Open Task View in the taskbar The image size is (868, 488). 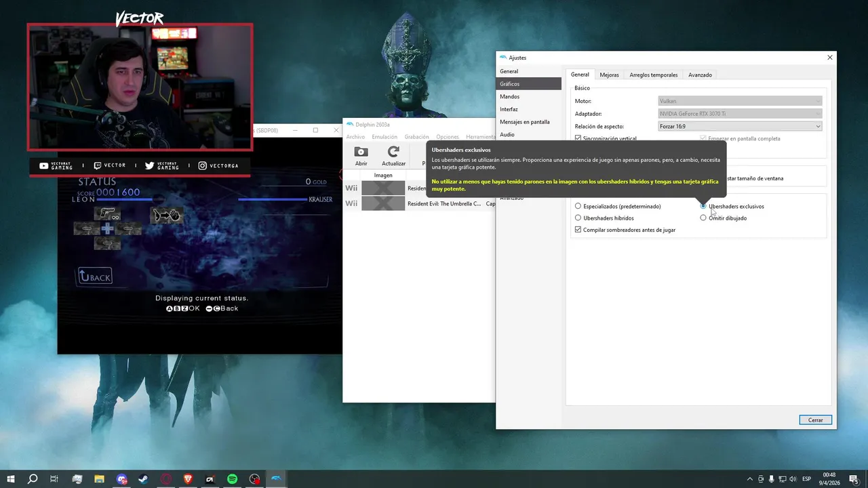(54, 479)
